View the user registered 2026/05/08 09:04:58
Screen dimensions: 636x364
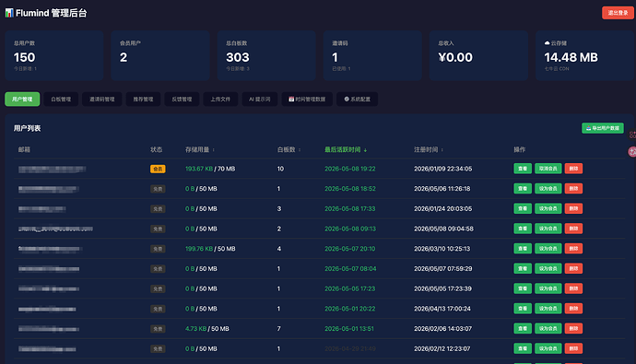click(x=523, y=229)
